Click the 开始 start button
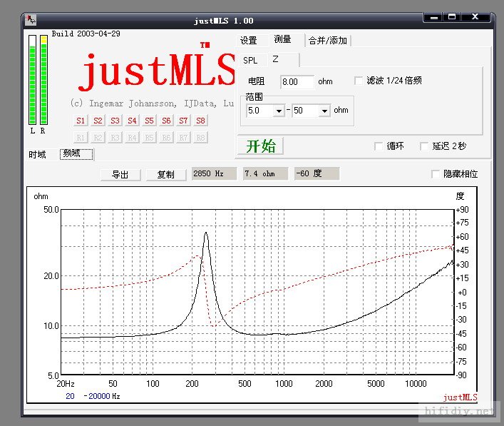The image size is (504, 426). 260,146
